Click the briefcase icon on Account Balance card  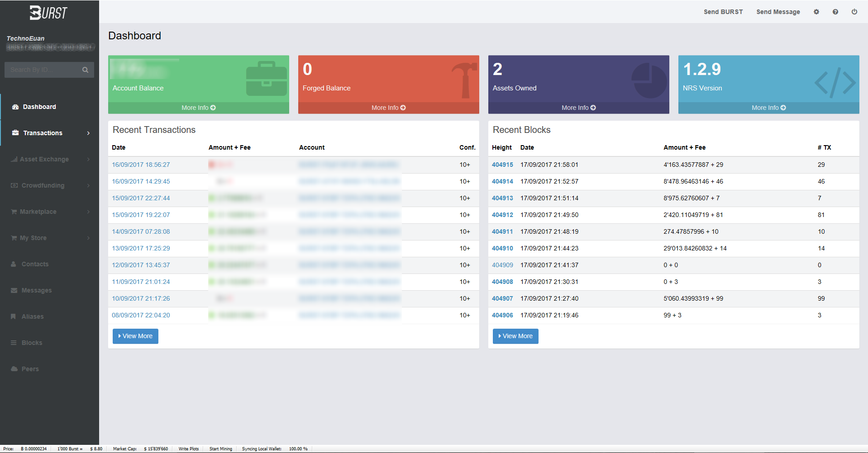coord(267,79)
